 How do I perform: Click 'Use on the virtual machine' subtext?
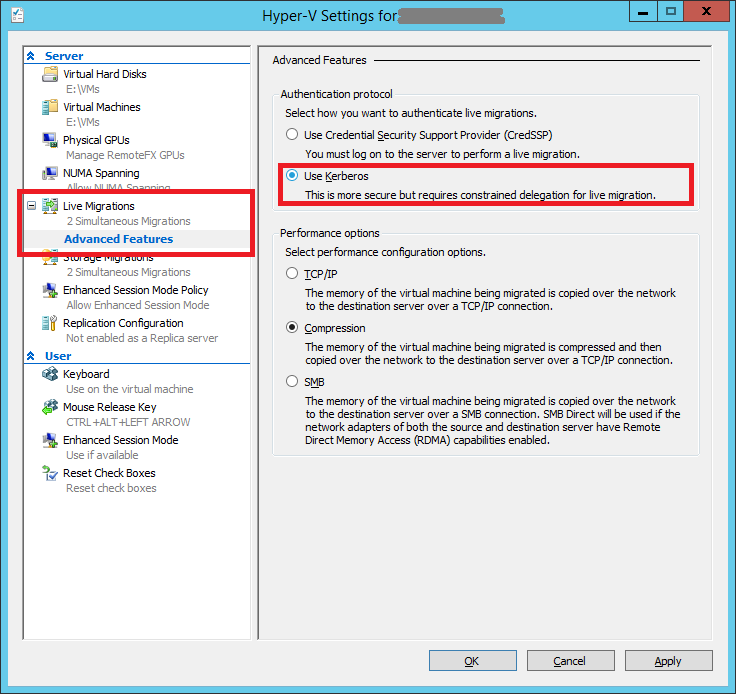[130, 389]
